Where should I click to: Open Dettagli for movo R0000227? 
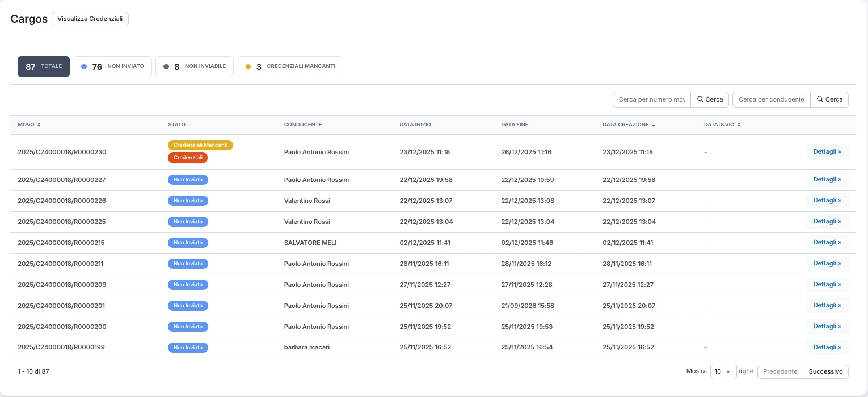click(827, 179)
